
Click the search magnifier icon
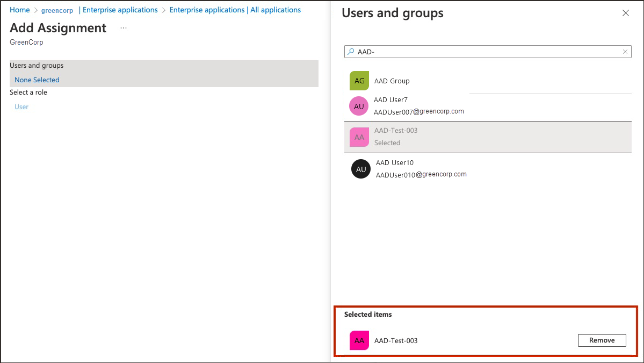352,52
